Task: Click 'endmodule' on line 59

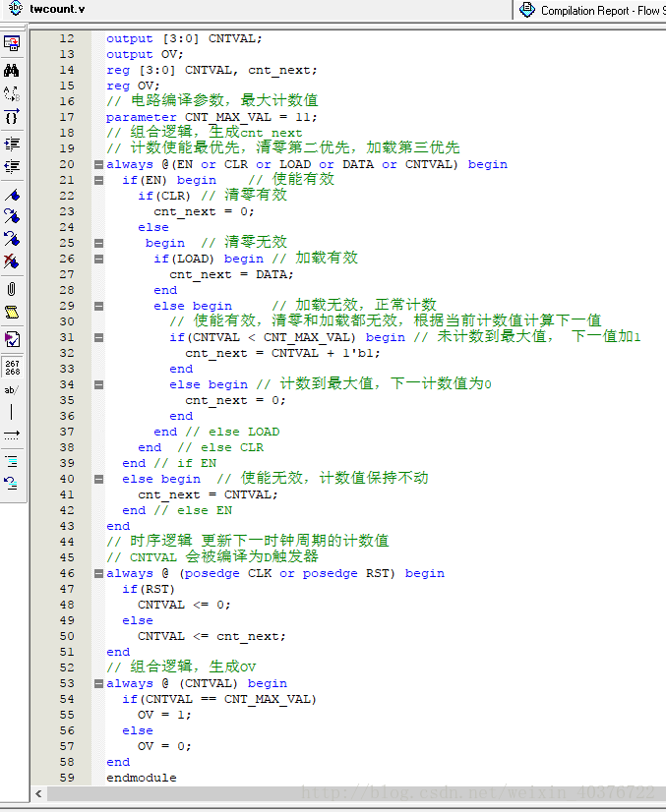Action: [142, 778]
